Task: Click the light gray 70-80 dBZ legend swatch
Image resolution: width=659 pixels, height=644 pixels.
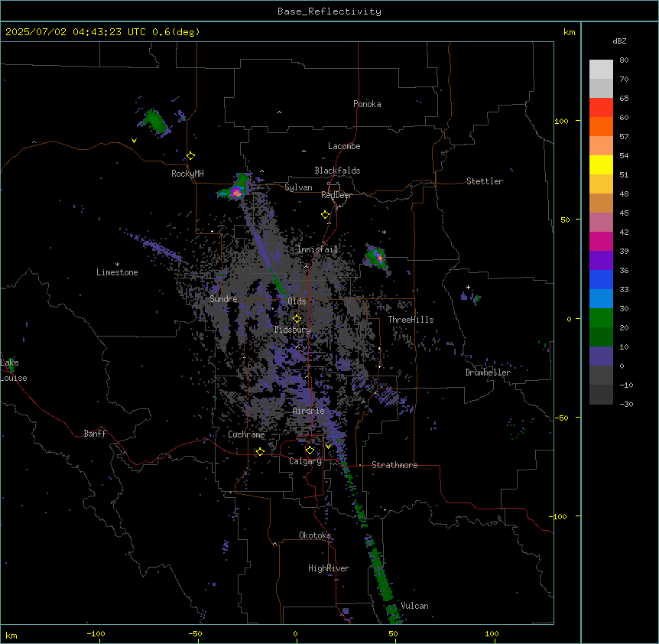Action: tap(601, 70)
